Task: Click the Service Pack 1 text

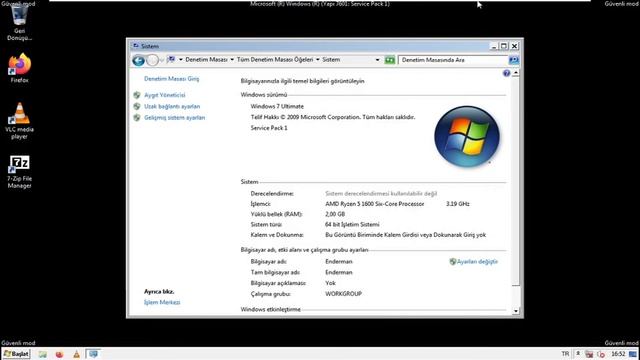Action: 269,128
